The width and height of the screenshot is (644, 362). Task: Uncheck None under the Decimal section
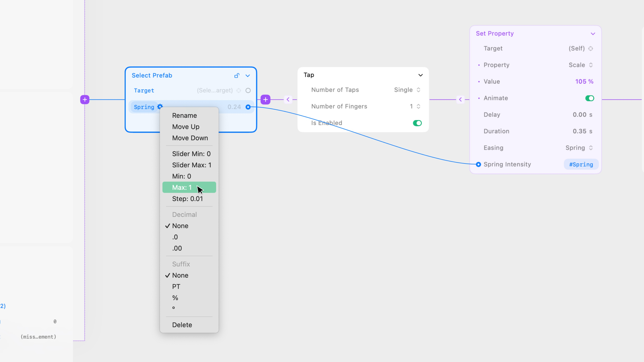pos(180,226)
